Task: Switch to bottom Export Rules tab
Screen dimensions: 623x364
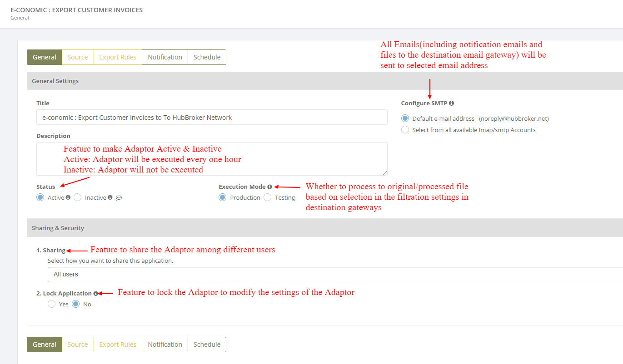Action: [x=118, y=344]
